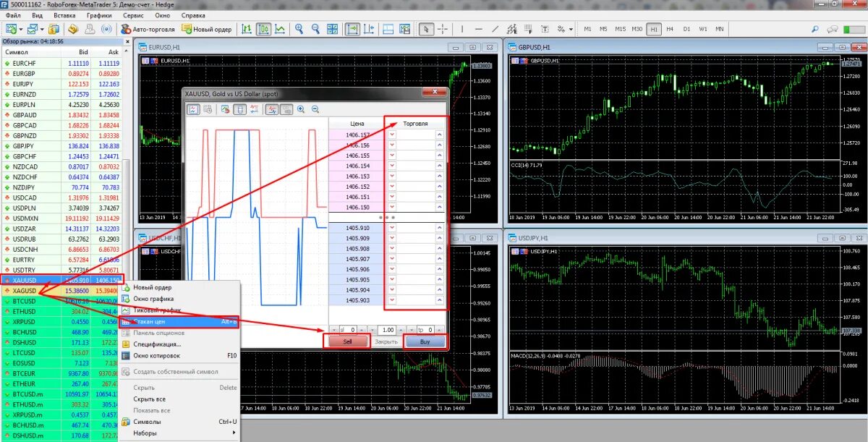The image size is (868, 442).
Task: Click the tp input field
Action: (425, 329)
